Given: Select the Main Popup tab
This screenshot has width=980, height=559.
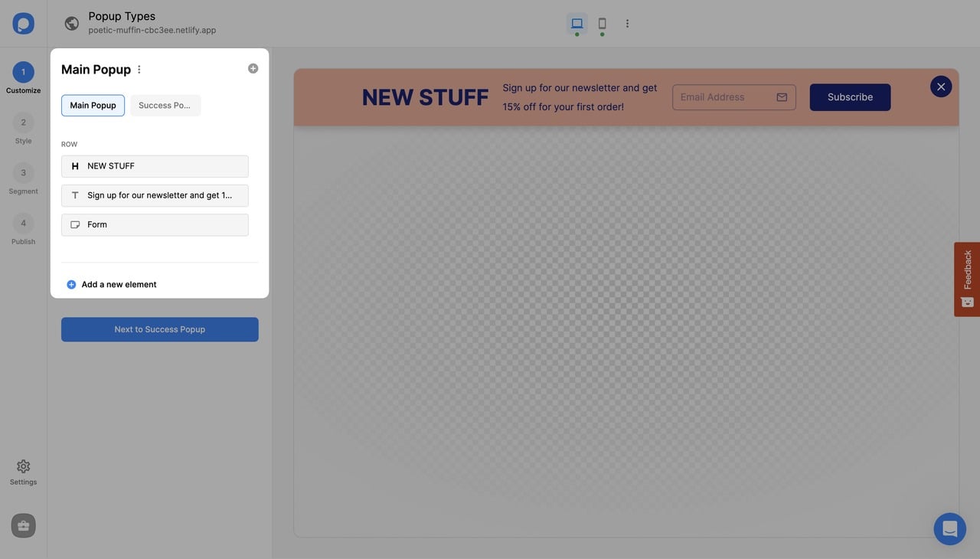Looking at the screenshot, I should 92,104.
